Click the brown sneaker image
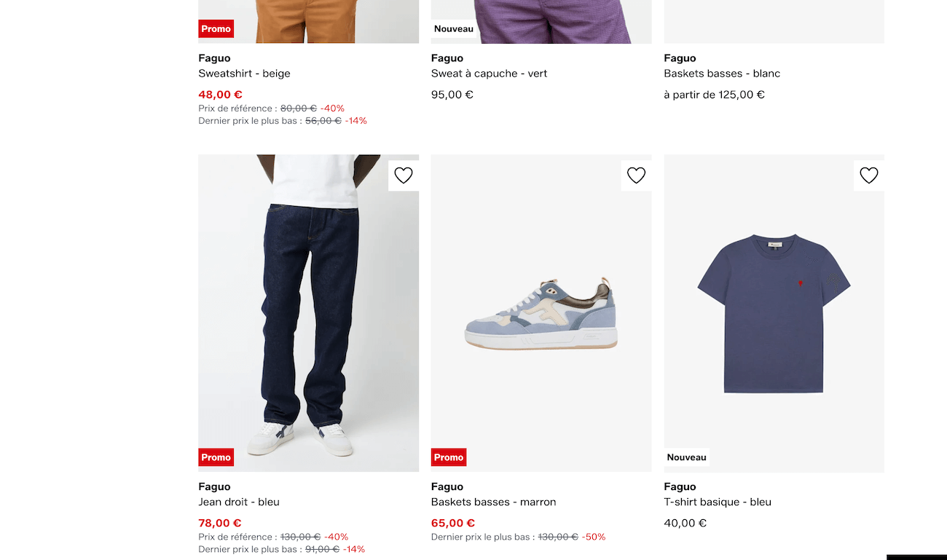Image resolution: width=947 pixels, height=560 pixels. (541, 313)
